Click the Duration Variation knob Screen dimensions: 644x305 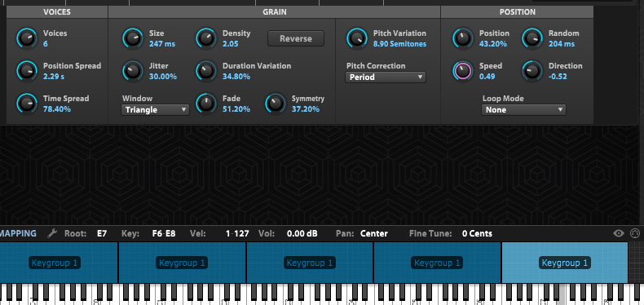pos(206,71)
